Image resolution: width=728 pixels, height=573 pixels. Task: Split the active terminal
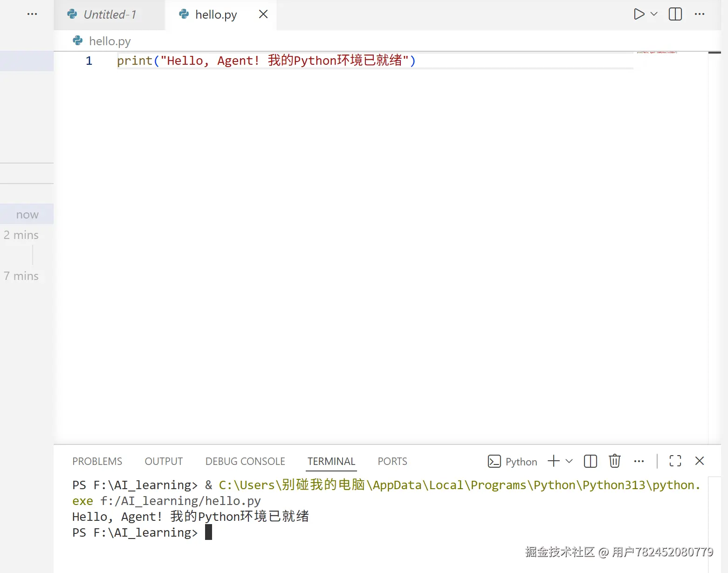pos(590,461)
